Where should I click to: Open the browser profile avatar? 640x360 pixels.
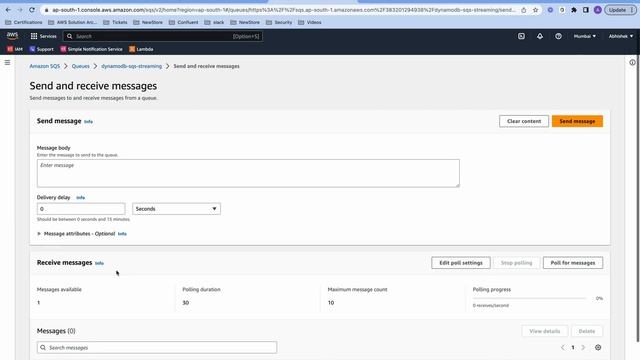598,10
